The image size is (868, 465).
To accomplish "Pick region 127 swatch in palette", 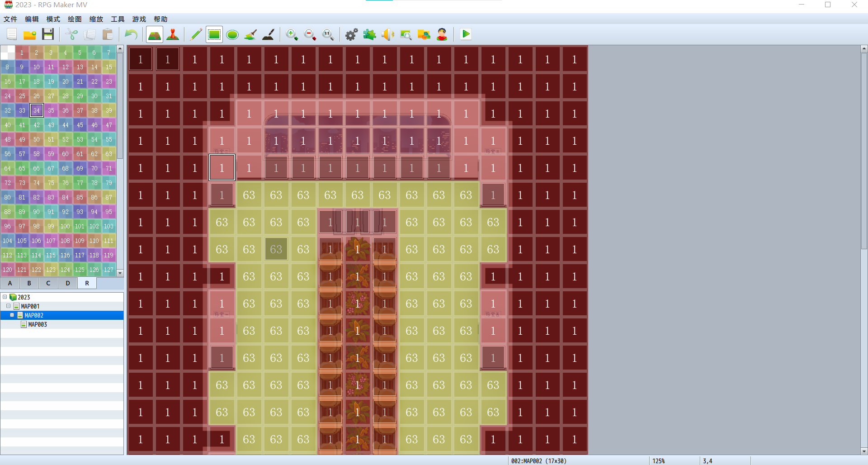I will (x=109, y=270).
